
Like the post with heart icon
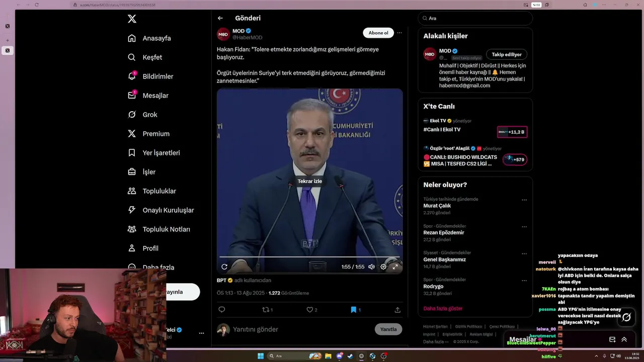click(x=310, y=310)
